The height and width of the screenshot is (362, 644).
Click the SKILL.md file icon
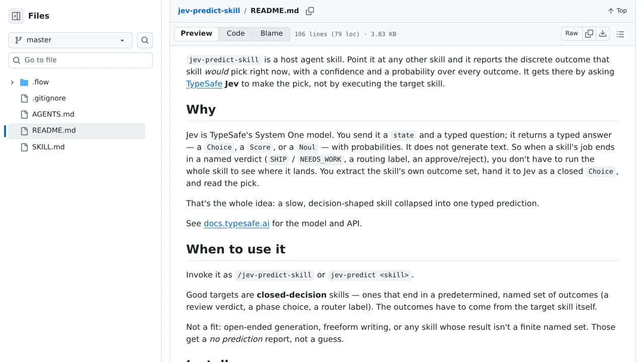(24, 147)
